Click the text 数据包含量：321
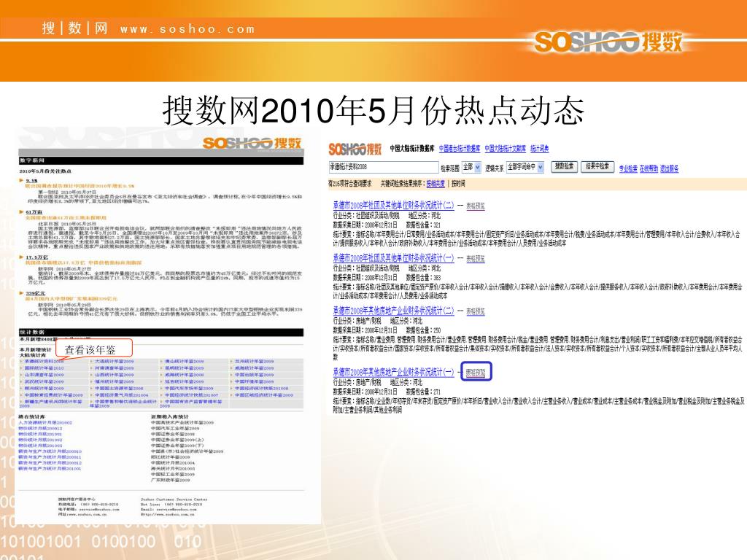Image resolution: width=747 pixels, height=560 pixels. tap(423, 225)
